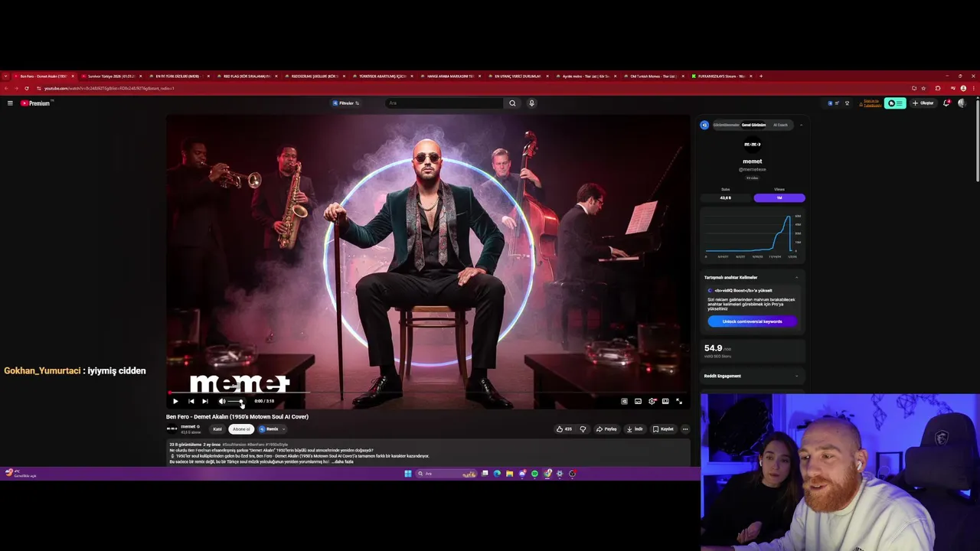Switch to the AI Coach tab in vidIQ
This screenshot has width=980, height=551.
click(780, 125)
